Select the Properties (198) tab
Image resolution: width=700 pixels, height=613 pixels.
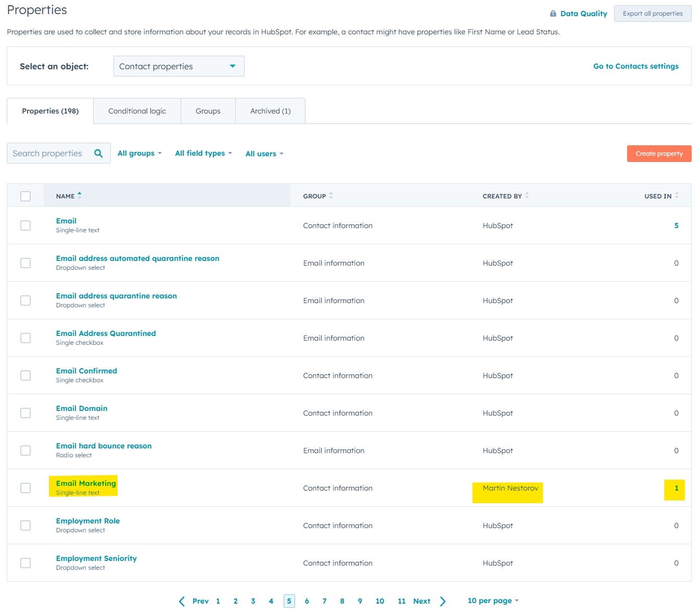pyautogui.click(x=50, y=111)
